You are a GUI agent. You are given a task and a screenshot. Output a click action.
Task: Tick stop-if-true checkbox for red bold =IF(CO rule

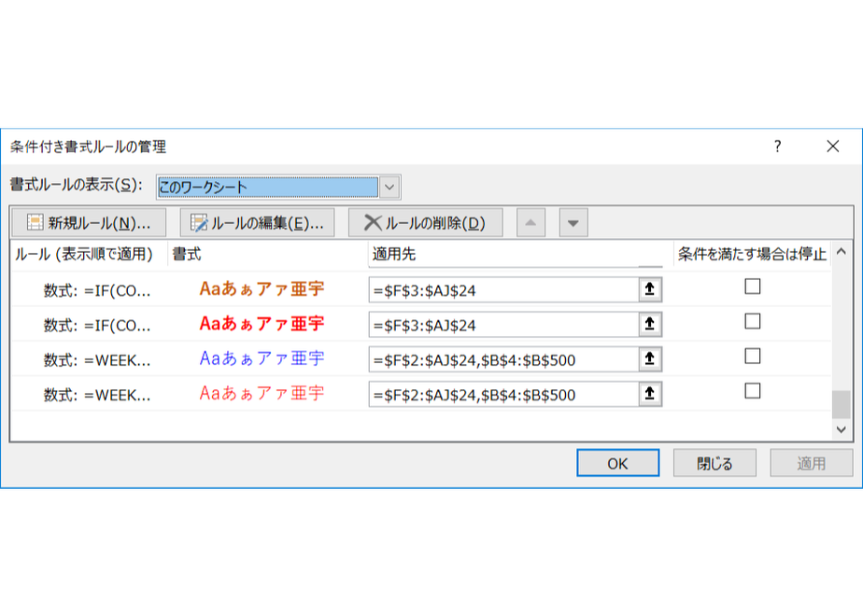pyautogui.click(x=753, y=321)
